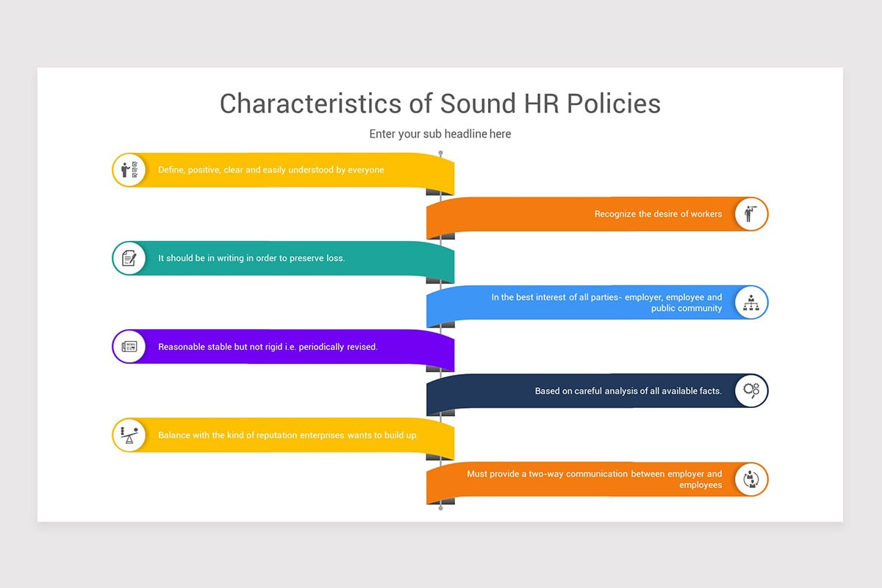Select the pointing person icon on 'Recognize the desire'

[x=751, y=214]
